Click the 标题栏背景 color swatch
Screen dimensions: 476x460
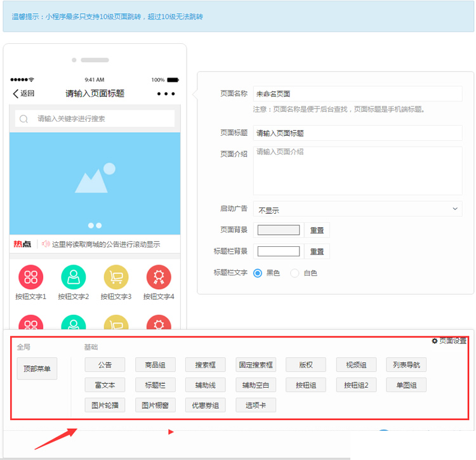point(279,251)
